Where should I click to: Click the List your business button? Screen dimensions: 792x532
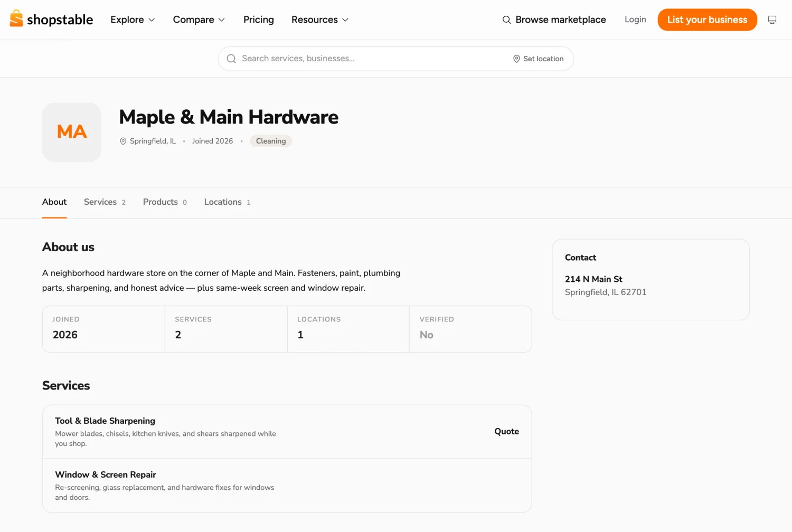pyautogui.click(x=707, y=20)
